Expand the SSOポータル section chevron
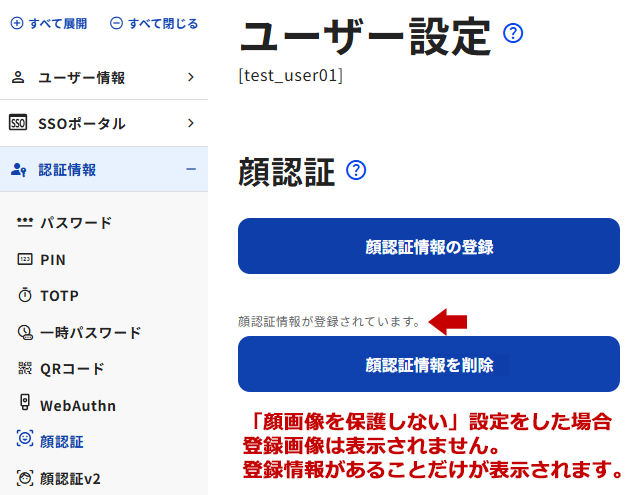 tap(190, 123)
